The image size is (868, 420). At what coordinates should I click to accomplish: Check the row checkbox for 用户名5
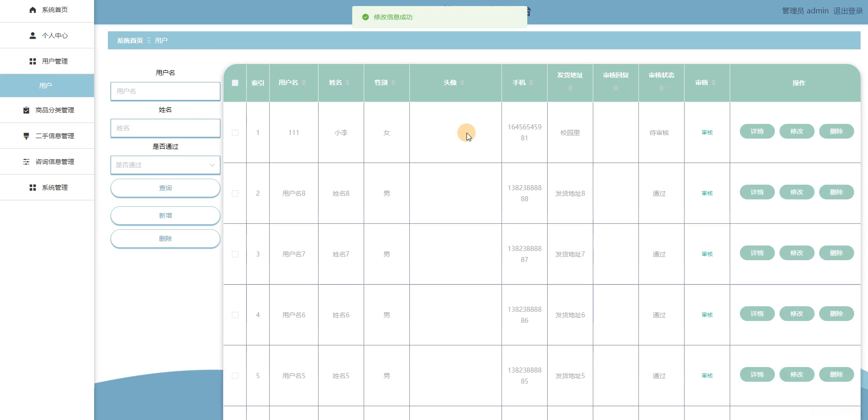[x=235, y=376]
